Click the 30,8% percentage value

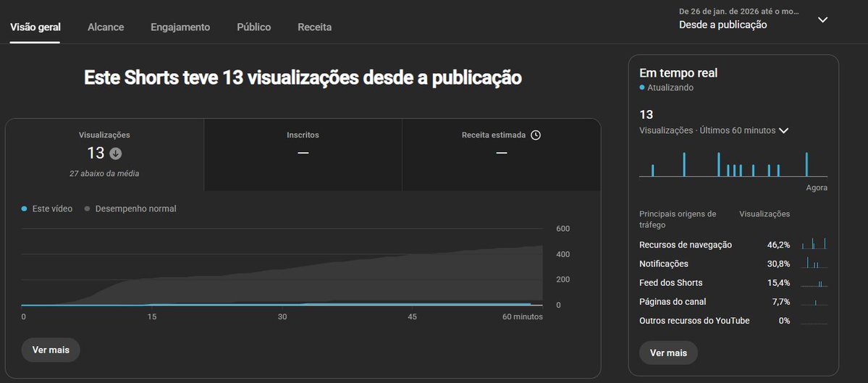click(x=778, y=264)
